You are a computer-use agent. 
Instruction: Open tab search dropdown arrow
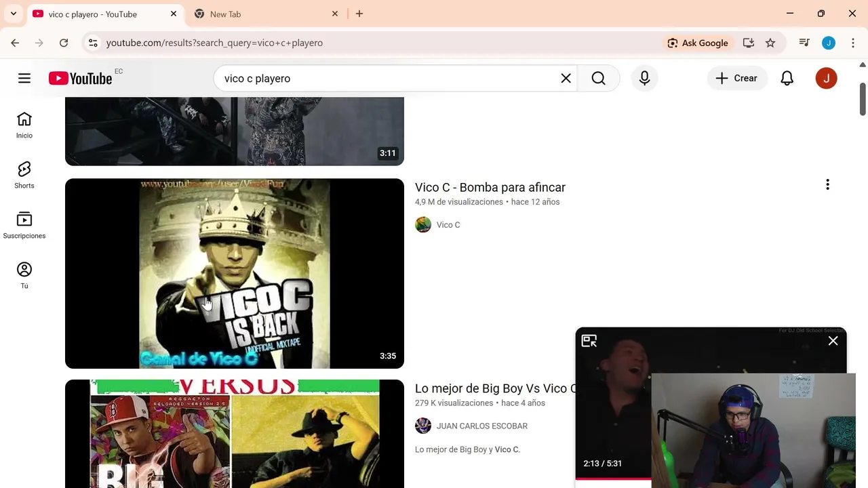coord(14,14)
